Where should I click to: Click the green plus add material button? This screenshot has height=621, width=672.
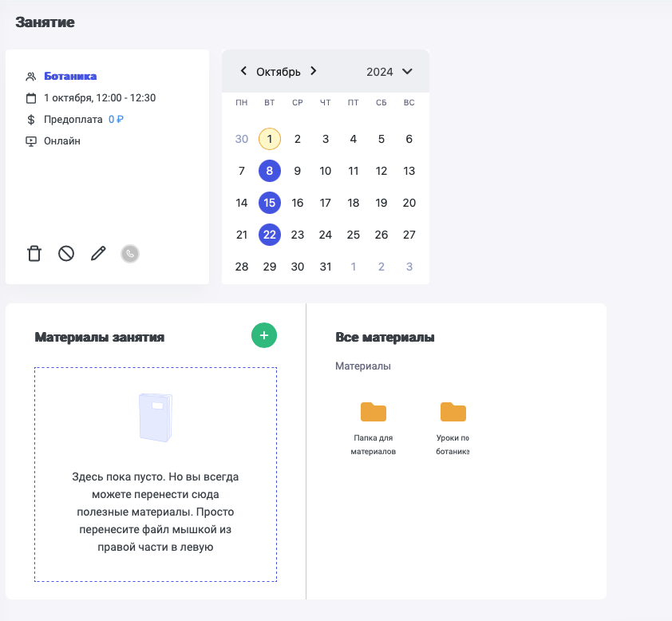tap(264, 335)
